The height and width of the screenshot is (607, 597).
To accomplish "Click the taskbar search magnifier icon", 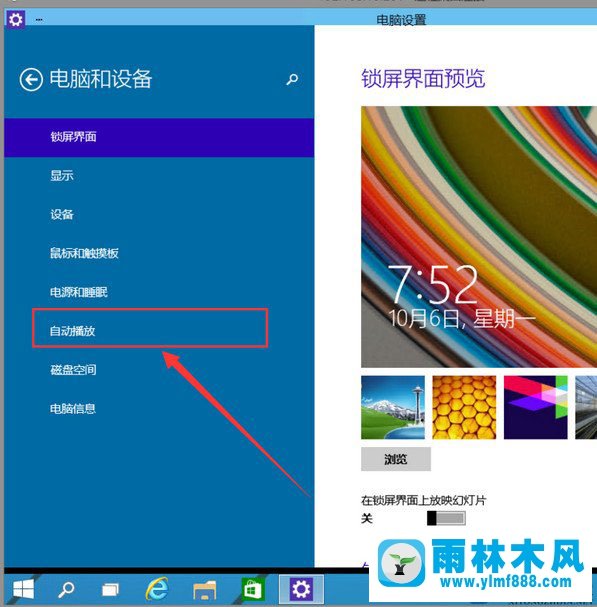I will (66, 590).
